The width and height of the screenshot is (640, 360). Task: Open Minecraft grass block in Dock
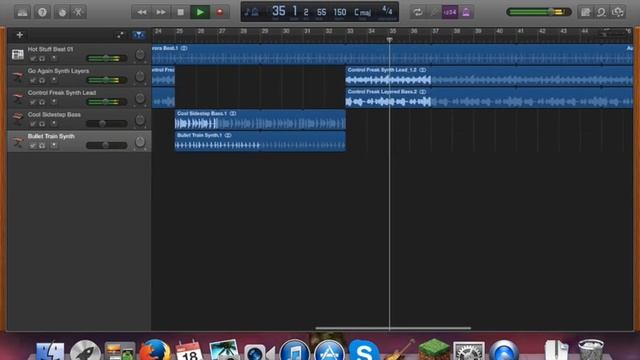tap(434, 350)
